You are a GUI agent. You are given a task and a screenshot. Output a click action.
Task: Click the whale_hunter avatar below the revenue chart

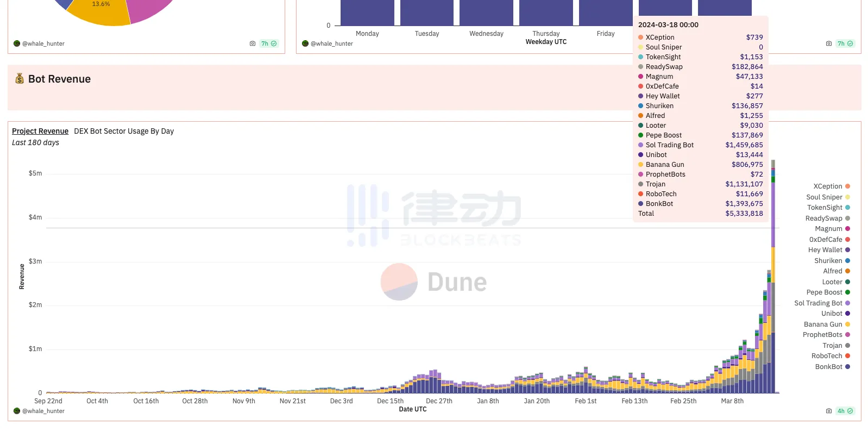tap(17, 411)
